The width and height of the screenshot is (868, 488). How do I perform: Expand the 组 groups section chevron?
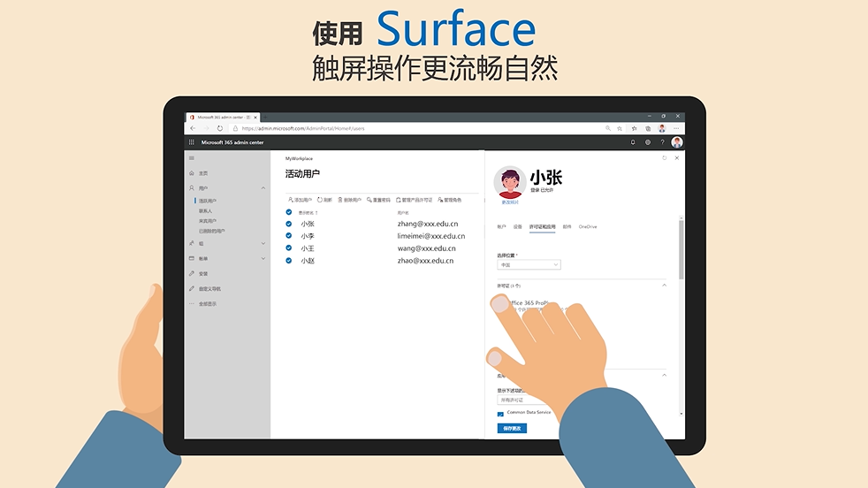[263, 243]
